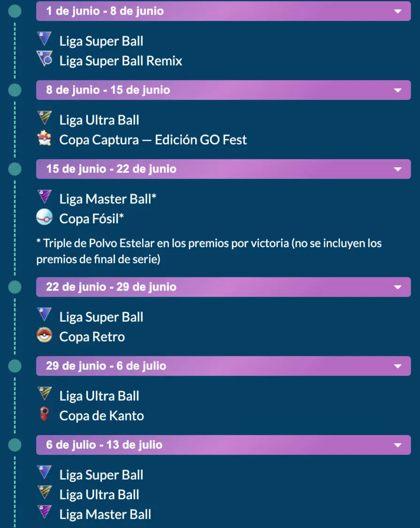Screen dimensions: 420x528
Task: Click the Ultra Ball league icon under 8 de junio
Action: point(45,118)
